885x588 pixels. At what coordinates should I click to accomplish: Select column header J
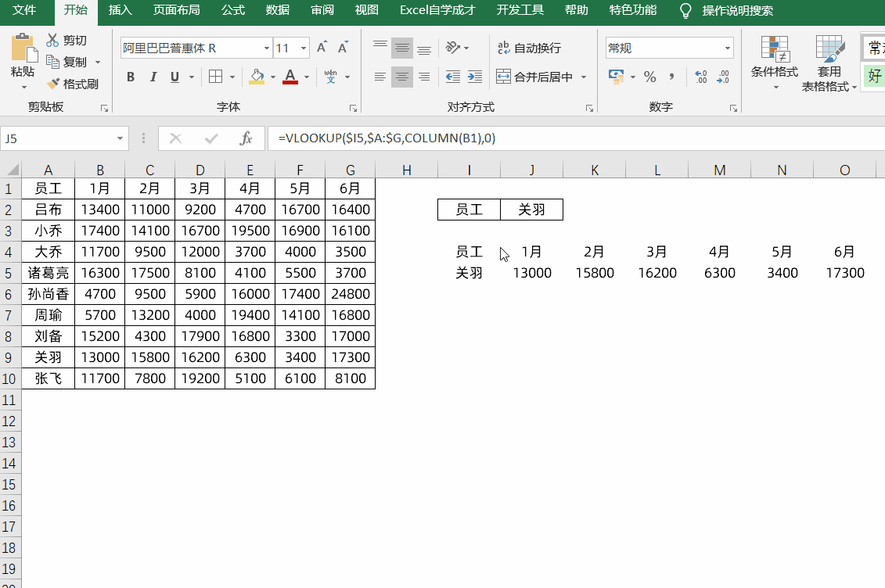pyautogui.click(x=531, y=170)
